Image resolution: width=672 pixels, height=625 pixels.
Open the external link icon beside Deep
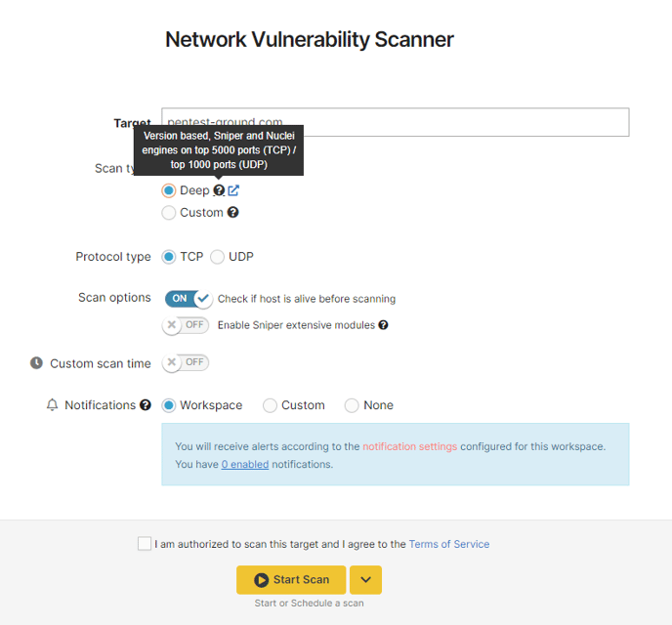coord(233,190)
